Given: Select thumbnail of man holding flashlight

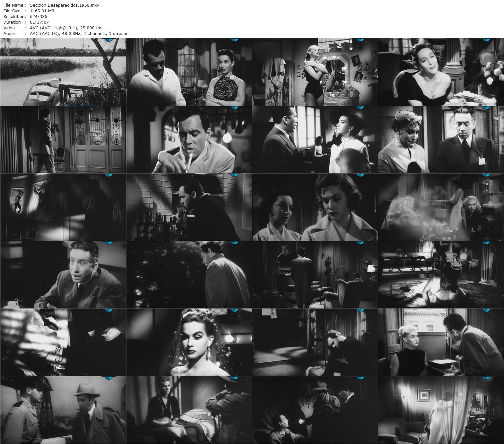Looking at the screenshot, I should (315, 410).
